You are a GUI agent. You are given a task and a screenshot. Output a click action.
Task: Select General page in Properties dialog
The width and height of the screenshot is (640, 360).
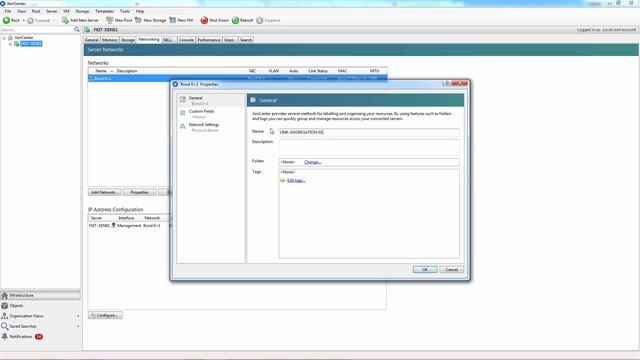point(211,100)
